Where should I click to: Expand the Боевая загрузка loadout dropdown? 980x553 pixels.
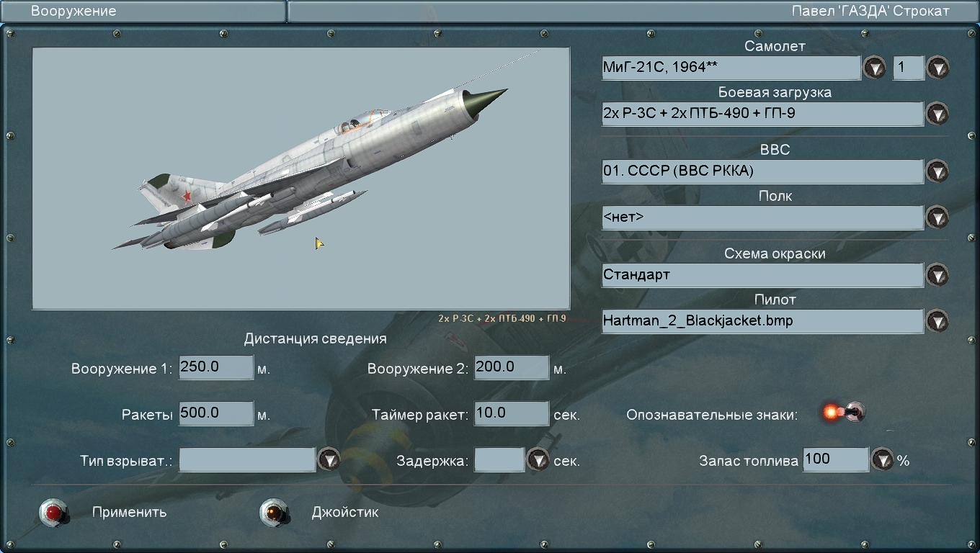point(937,114)
